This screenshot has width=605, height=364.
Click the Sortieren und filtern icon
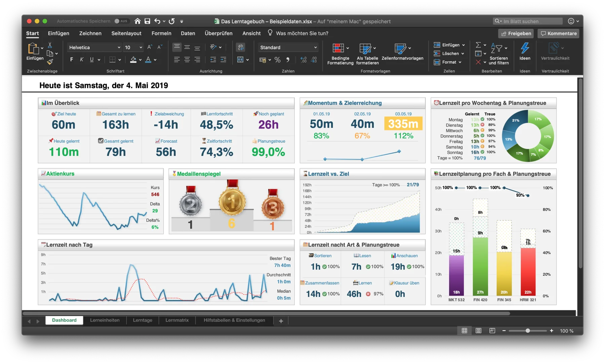[x=496, y=49]
